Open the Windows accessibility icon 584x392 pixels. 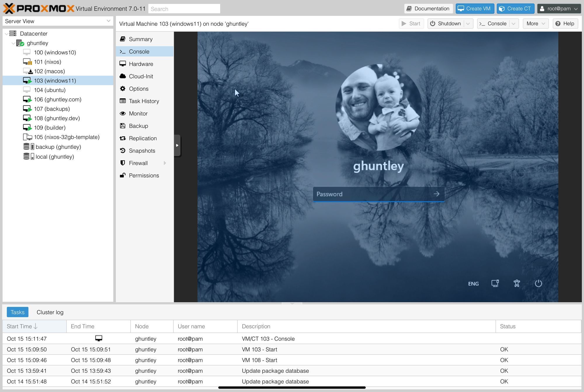point(517,283)
